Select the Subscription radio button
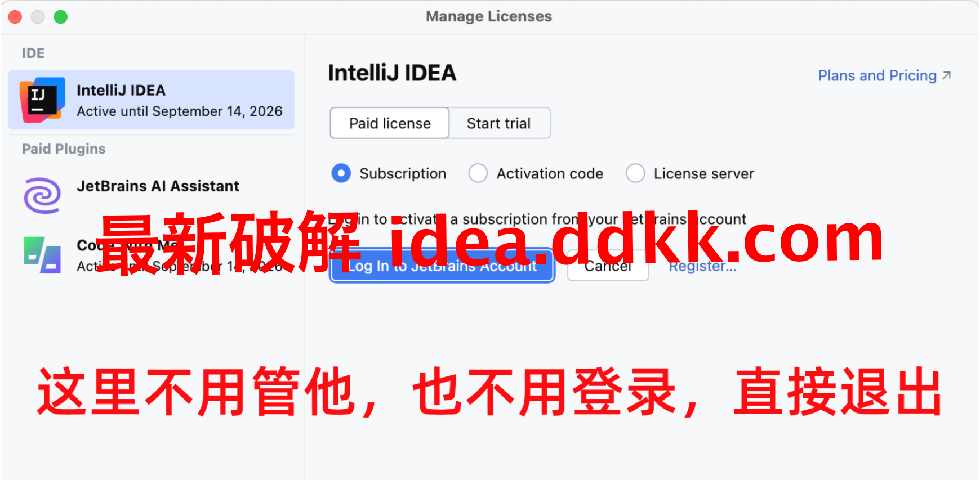 coord(341,173)
